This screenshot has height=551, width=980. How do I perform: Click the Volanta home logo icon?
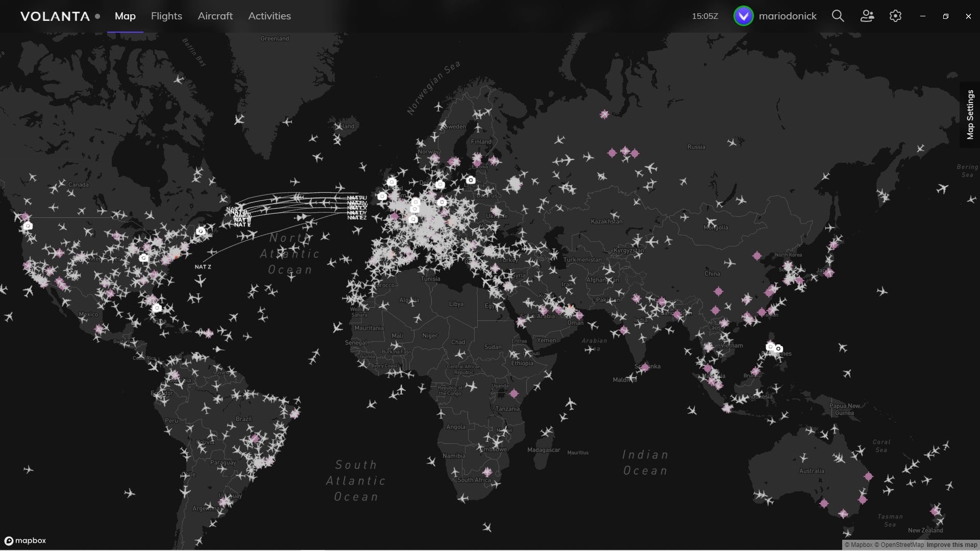coord(55,15)
